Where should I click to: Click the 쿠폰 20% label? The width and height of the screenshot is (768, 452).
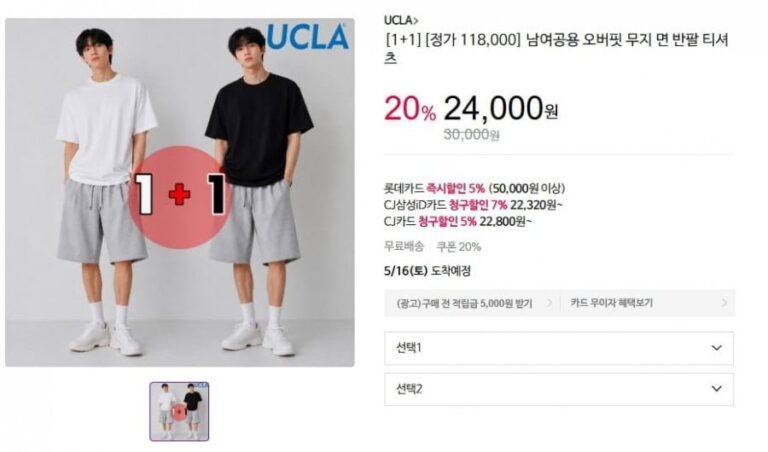click(458, 247)
